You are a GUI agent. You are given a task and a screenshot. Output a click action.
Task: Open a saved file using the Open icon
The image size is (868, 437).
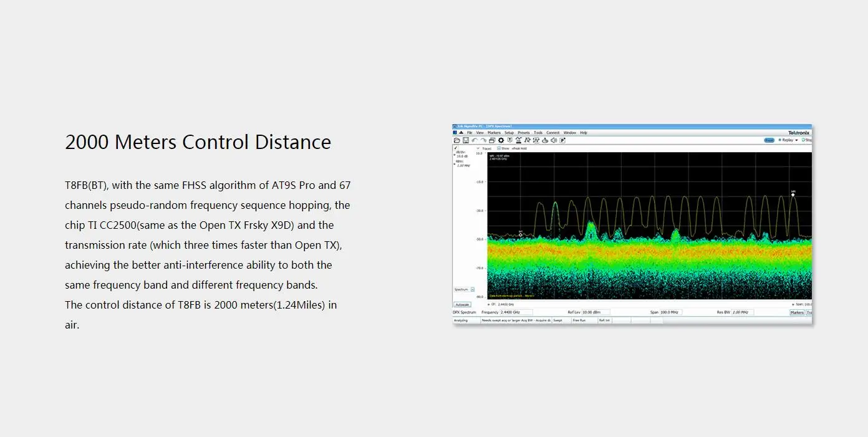pos(456,140)
